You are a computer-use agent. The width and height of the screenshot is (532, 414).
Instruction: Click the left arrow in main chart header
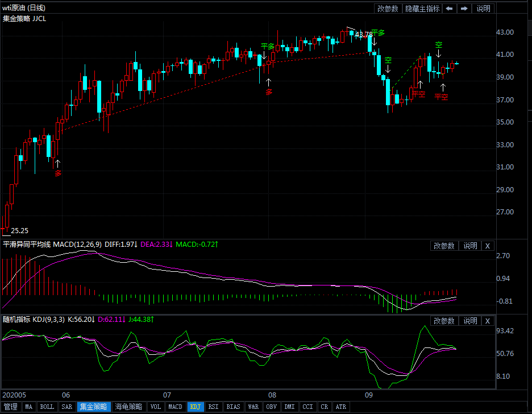(450, 9)
